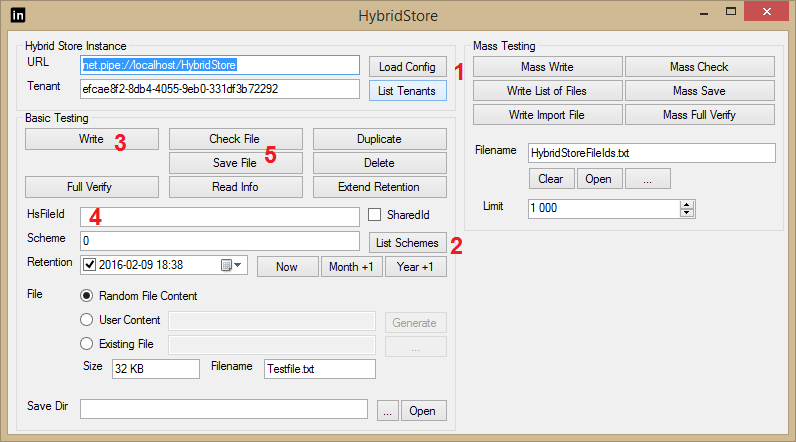Close the HybridStore window
Viewport: 796px width, 442px height.
click(x=766, y=11)
